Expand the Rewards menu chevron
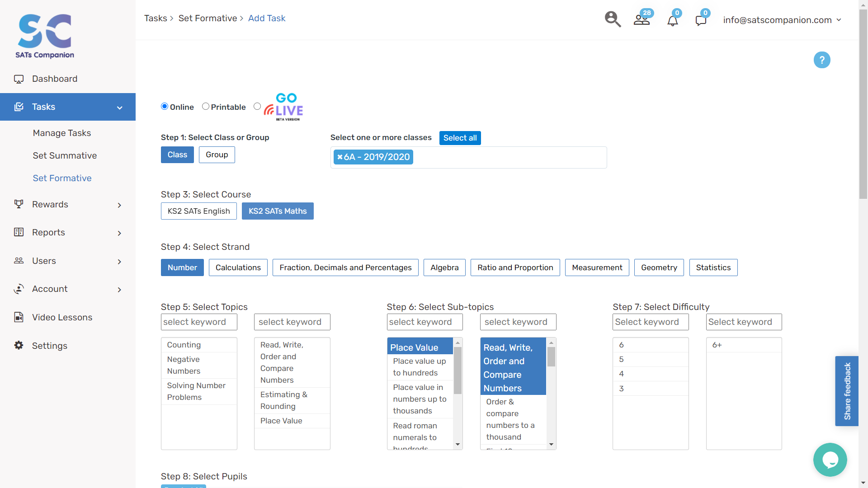 119,205
